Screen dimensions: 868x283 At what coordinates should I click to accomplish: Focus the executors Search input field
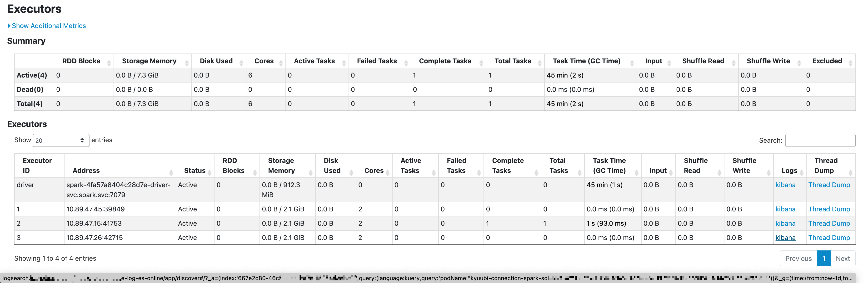tap(820, 140)
